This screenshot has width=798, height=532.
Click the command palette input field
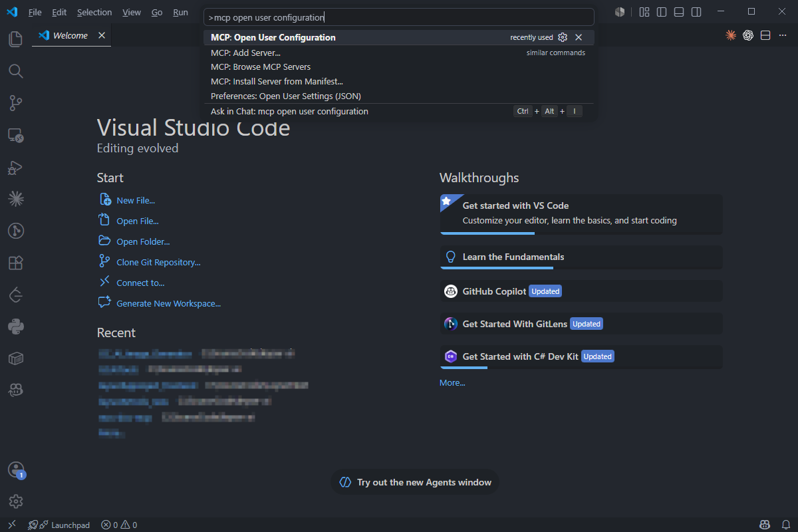tap(399, 17)
